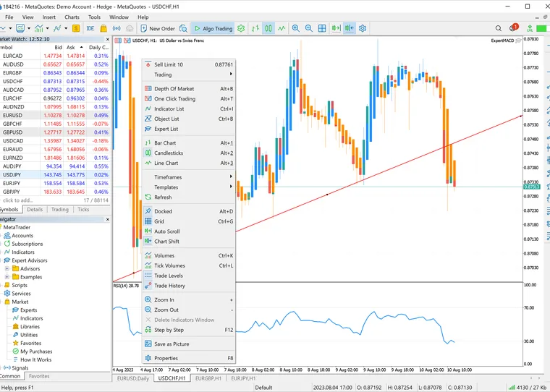Expand the Templates submenu
Viewport: 550px width, 392px height.
point(189,187)
